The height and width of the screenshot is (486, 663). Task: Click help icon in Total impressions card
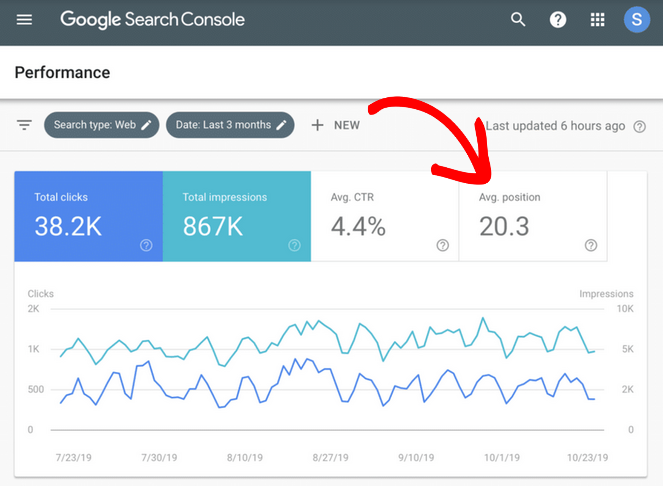pos(294,245)
